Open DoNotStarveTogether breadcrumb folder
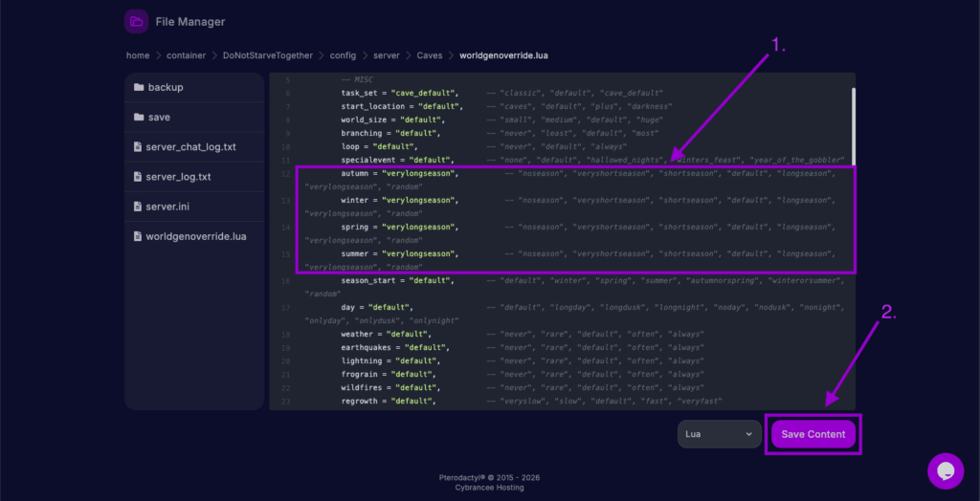 pyautogui.click(x=267, y=55)
